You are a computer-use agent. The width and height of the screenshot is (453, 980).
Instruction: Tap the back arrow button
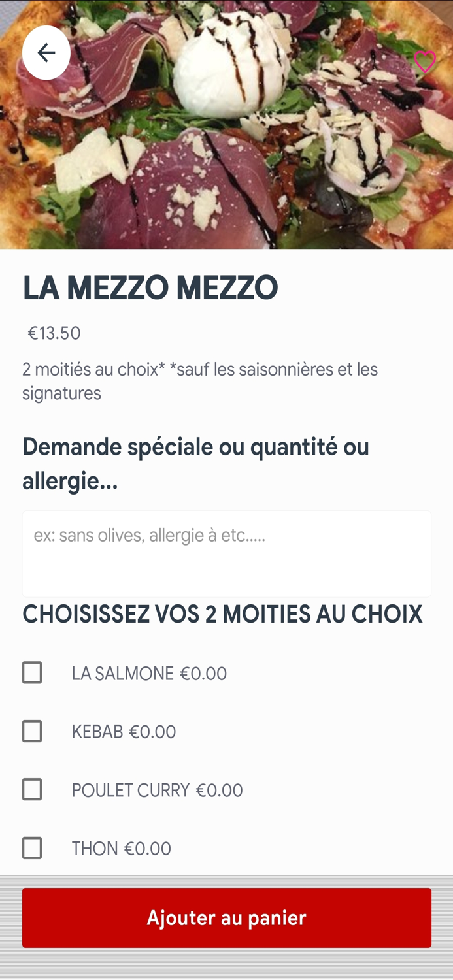click(x=46, y=53)
